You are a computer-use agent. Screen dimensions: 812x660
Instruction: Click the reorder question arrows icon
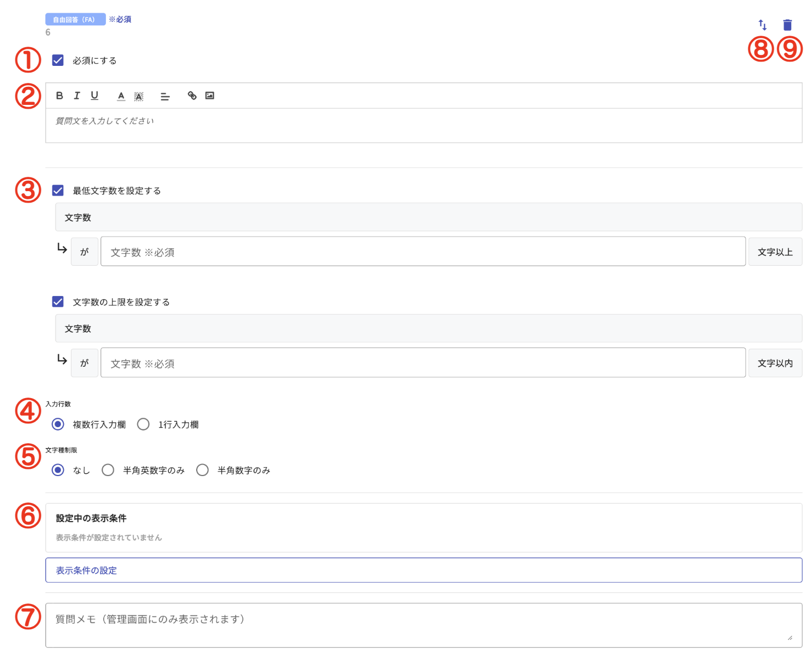(x=761, y=24)
